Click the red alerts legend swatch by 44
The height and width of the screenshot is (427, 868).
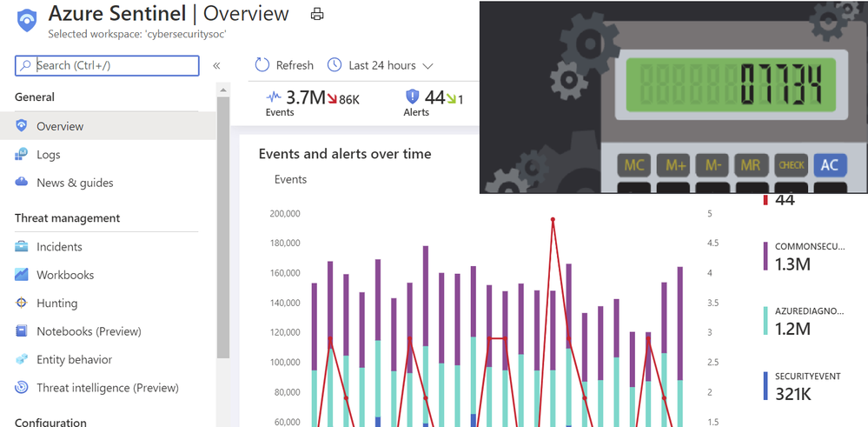tap(765, 199)
